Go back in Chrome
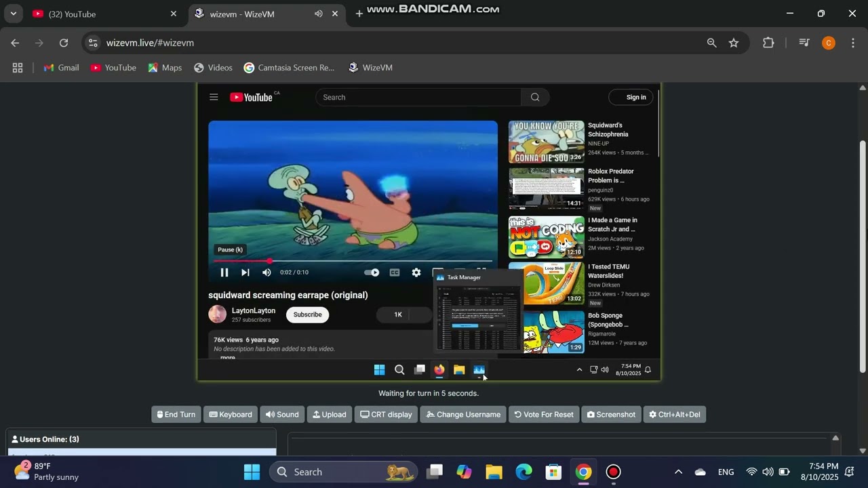The width and height of the screenshot is (868, 488). [x=15, y=43]
